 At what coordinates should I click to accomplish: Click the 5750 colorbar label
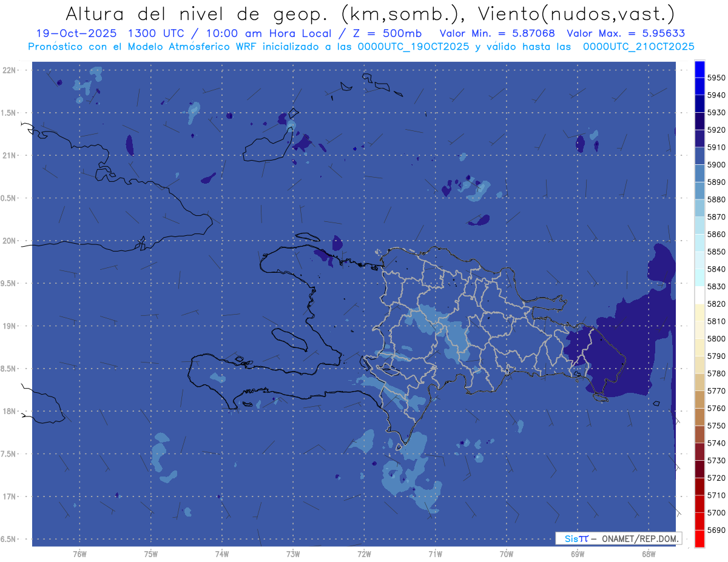coord(716,426)
